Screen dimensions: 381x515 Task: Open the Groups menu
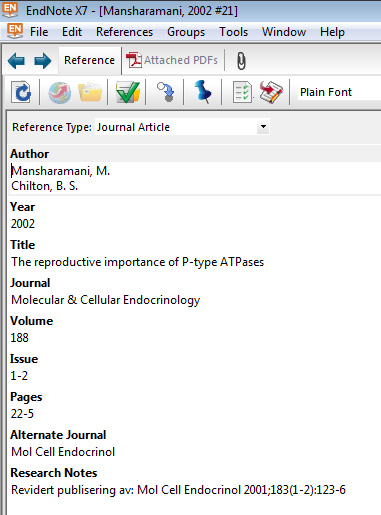[186, 32]
